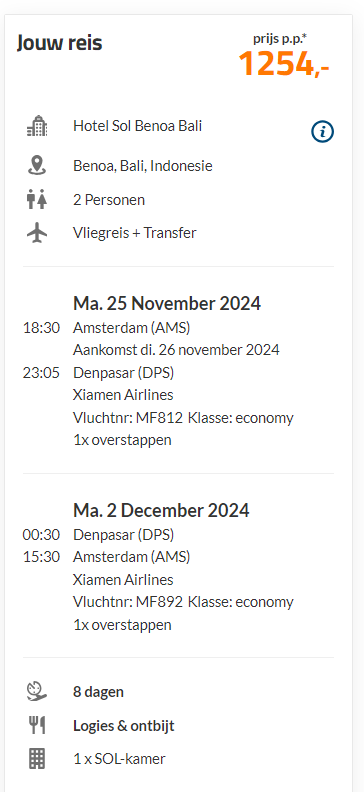Viewport: 364px width, 792px height.
Task: Click the SOL-kamer room grid icon
Action: click(x=37, y=759)
